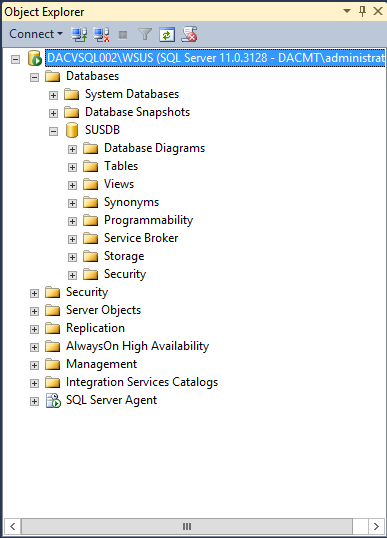Select Replication in the tree
Image resolution: width=387 pixels, height=538 pixels.
click(x=95, y=328)
